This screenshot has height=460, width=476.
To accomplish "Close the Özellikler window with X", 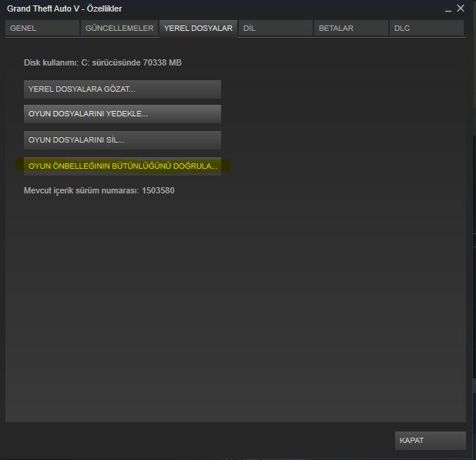I will click(x=461, y=8).
